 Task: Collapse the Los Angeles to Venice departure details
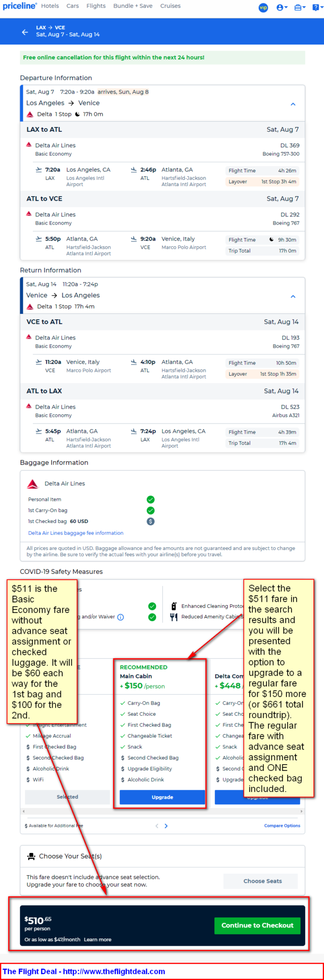[293, 104]
